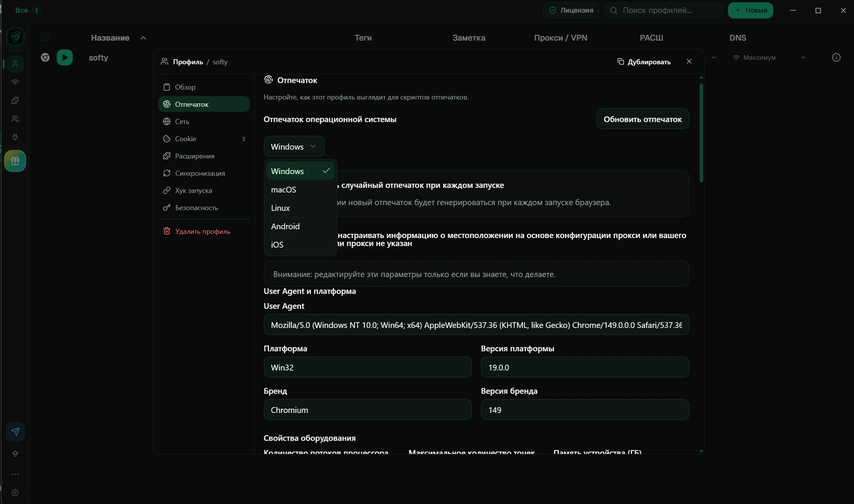
Task: Expand the Максимум DNS dropdown
Action: (x=803, y=57)
